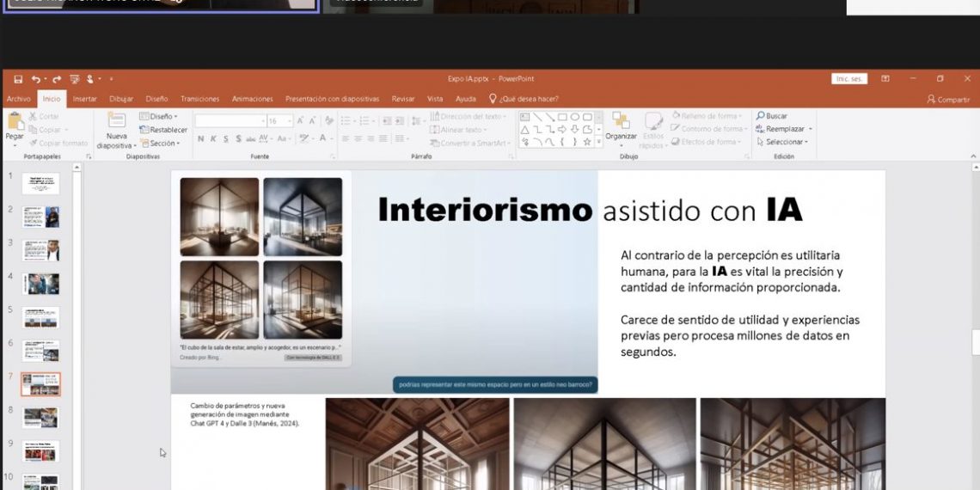Open the Seleccionar dropdown menu
The height and width of the screenshot is (490, 980).
(x=810, y=142)
